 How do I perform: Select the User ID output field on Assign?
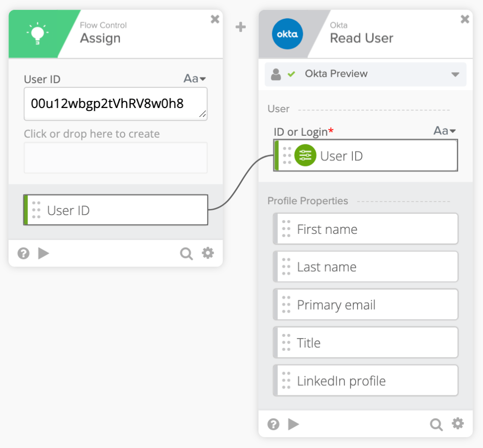115,210
